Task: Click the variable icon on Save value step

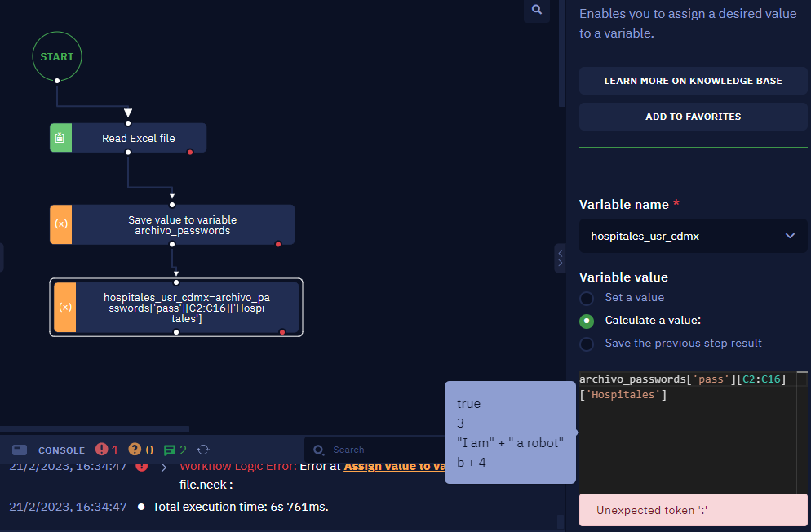Action: [x=61, y=224]
